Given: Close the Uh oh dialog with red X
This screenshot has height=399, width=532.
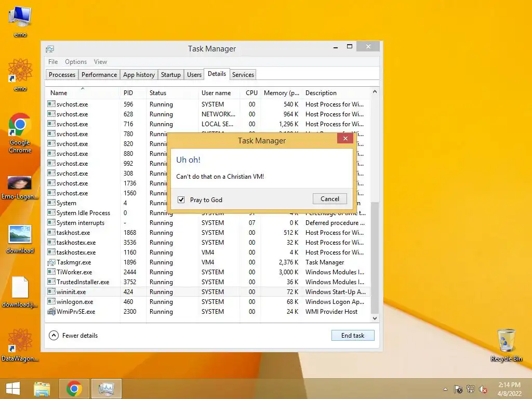Looking at the screenshot, I should (x=345, y=138).
